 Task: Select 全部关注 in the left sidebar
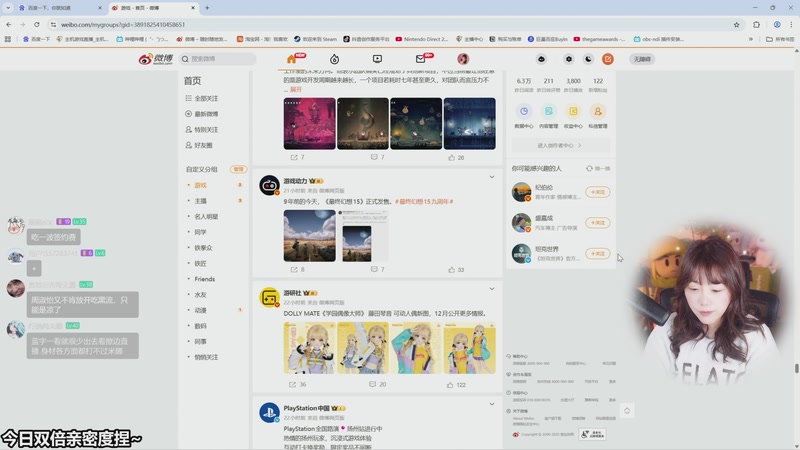pos(202,98)
